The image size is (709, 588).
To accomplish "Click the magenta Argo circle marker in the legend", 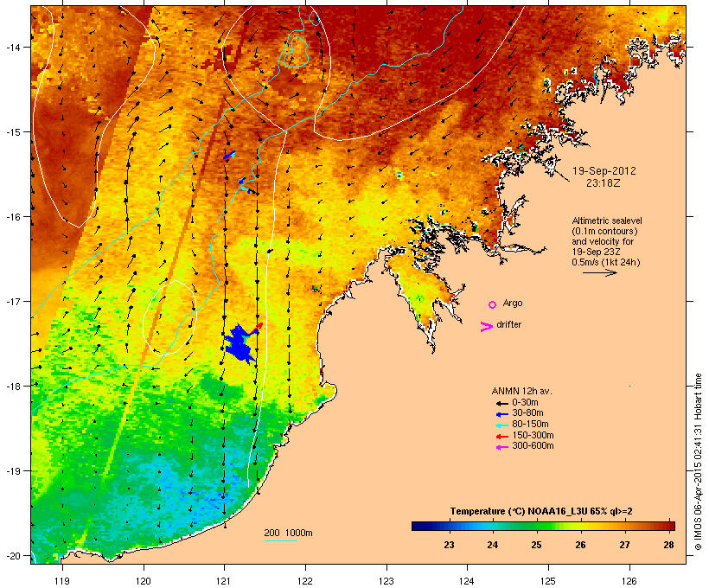I will [x=493, y=305].
